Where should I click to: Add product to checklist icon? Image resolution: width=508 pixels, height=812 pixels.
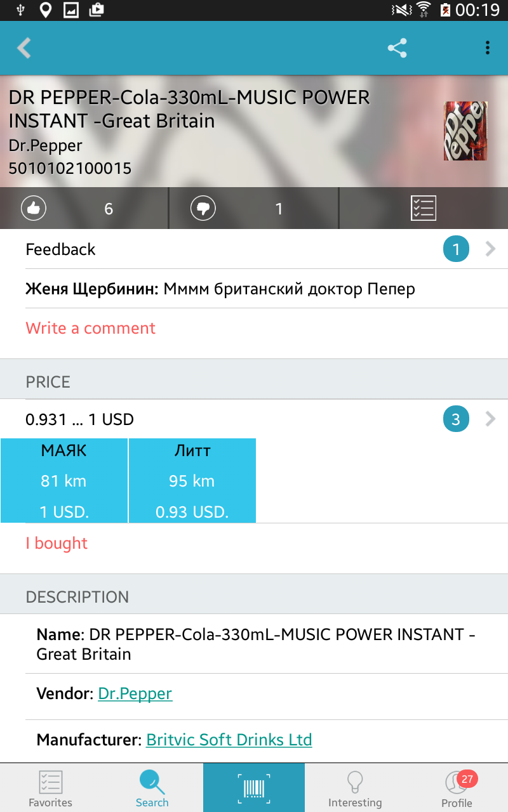click(x=424, y=208)
